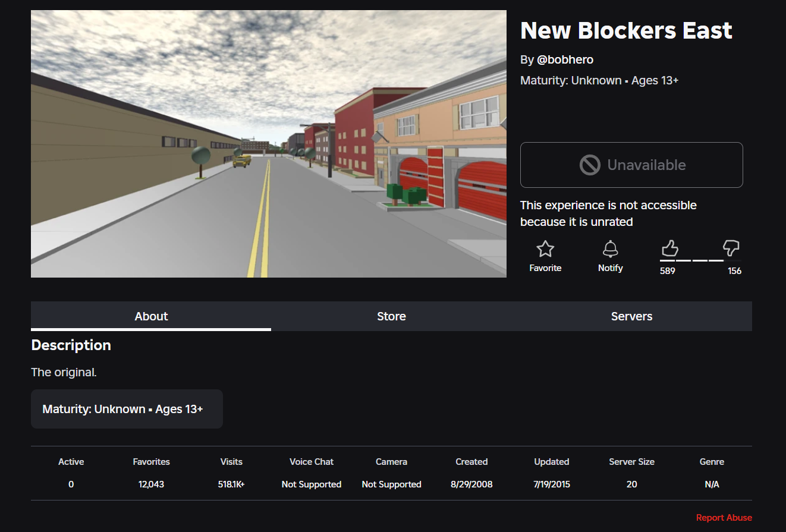Image resolution: width=786 pixels, height=532 pixels.
Task: Click the Active column header
Action: pyautogui.click(x=71, y=462)
